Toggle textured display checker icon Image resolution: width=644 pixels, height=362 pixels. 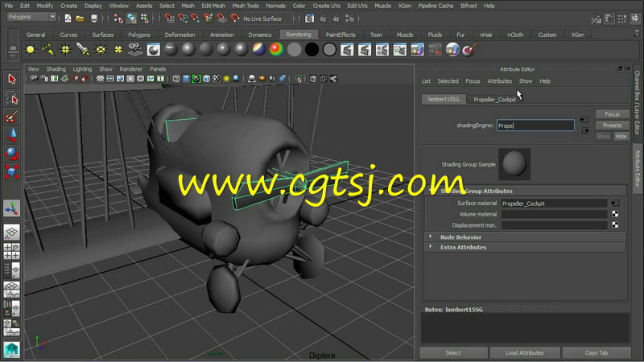pyautogui.click(x=217, y=79)
